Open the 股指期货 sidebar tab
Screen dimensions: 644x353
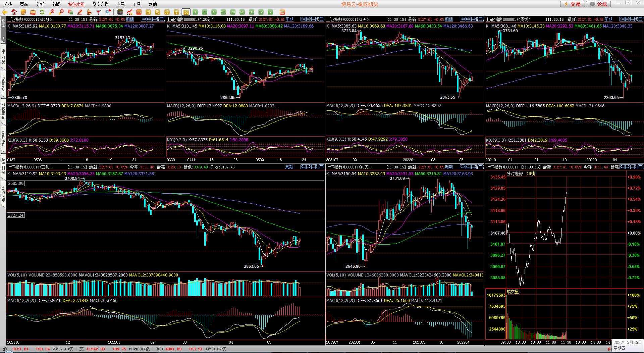click(3, 83)
